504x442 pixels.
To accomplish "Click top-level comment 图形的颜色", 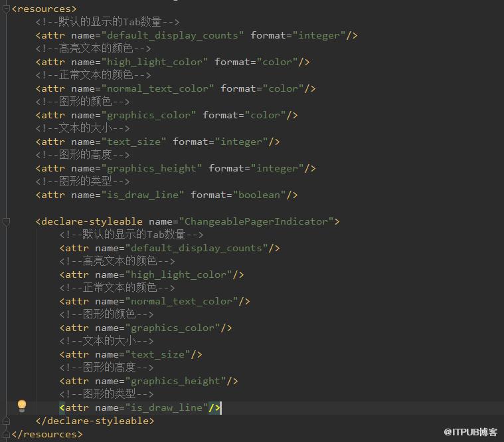I will pos(82,102).
